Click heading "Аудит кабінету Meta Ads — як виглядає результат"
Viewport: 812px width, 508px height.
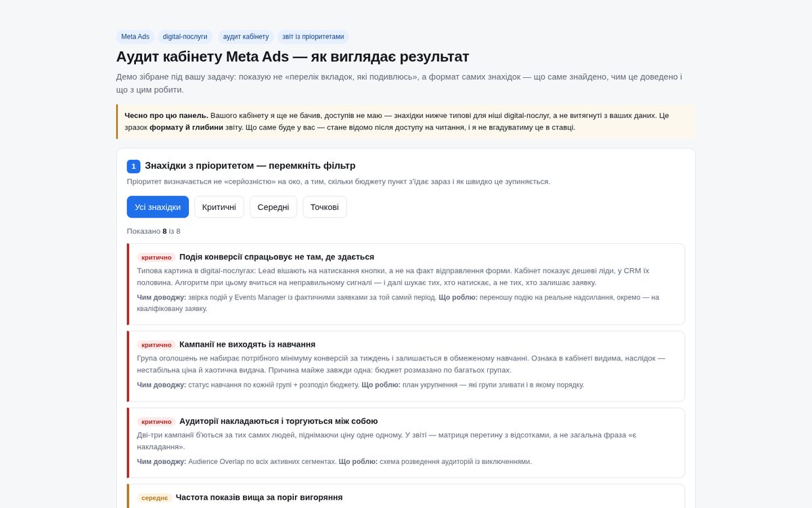[292, 57]
